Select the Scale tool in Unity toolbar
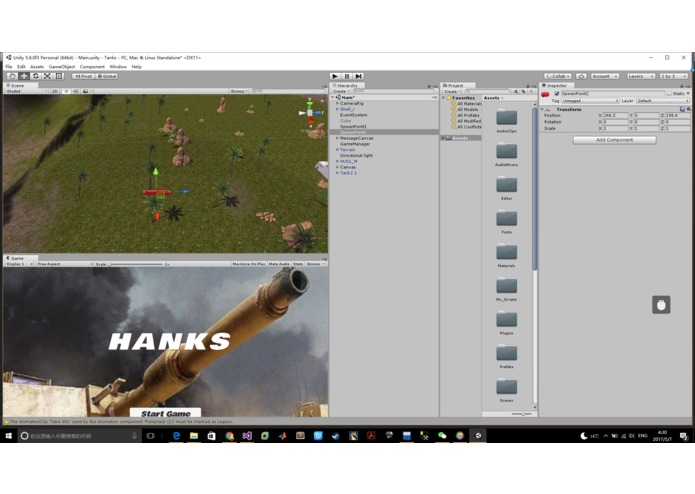Screen dimensions: 695x494 point(47,76)
